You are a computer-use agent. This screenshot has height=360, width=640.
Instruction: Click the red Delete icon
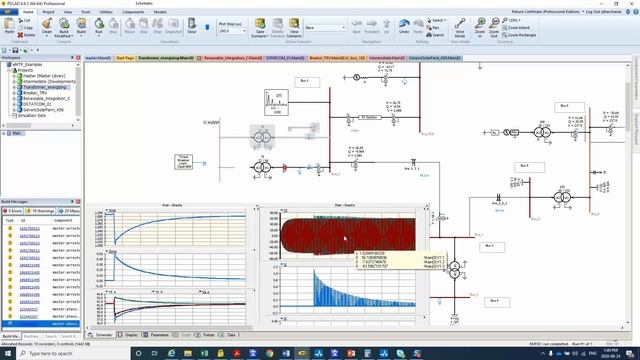(x=20, y=35)
